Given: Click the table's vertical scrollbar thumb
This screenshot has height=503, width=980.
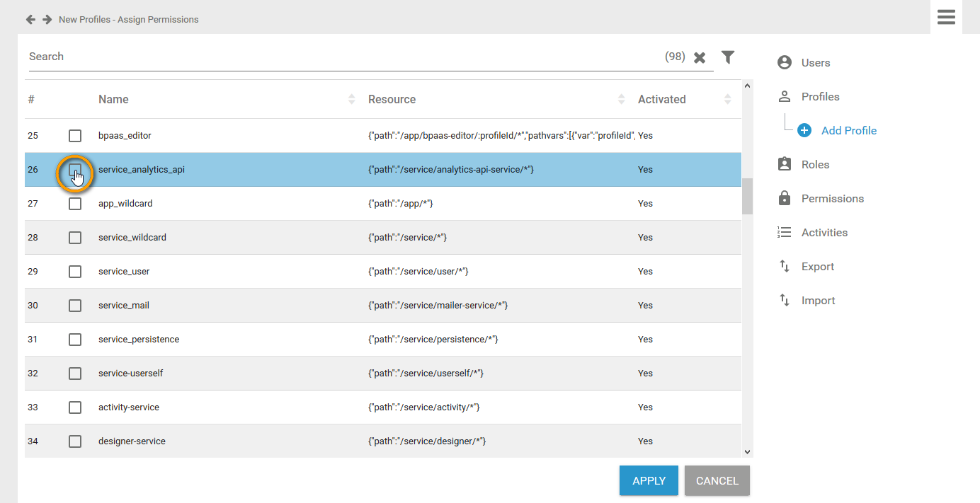Looking at the screenshot, I should click(746, 196).
